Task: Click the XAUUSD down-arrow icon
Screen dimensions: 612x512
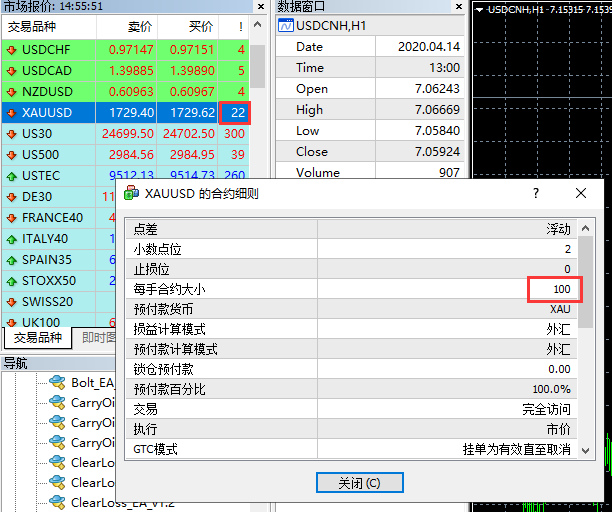Action: 12,113
